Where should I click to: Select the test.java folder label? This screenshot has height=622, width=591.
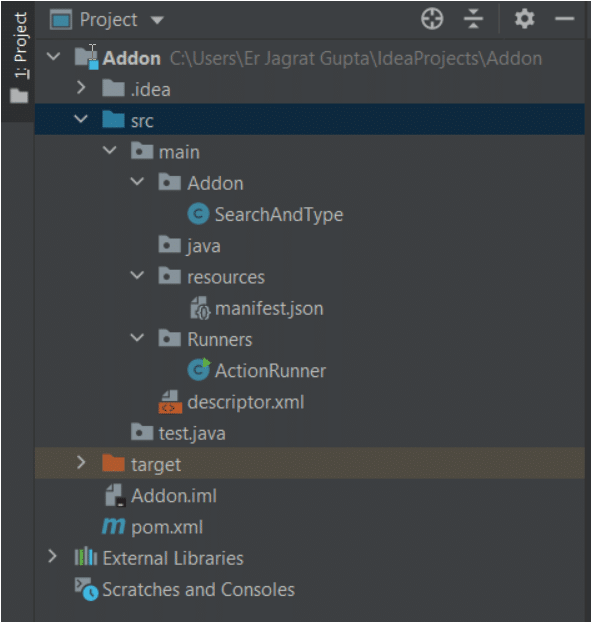[x=192, y=434]
